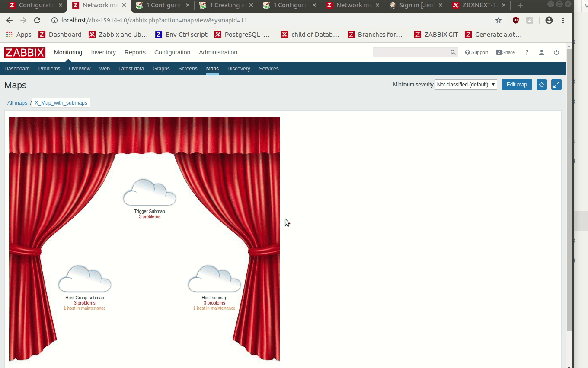
Task: Open the uBlock extension icon
Action: tap(516, 20)
